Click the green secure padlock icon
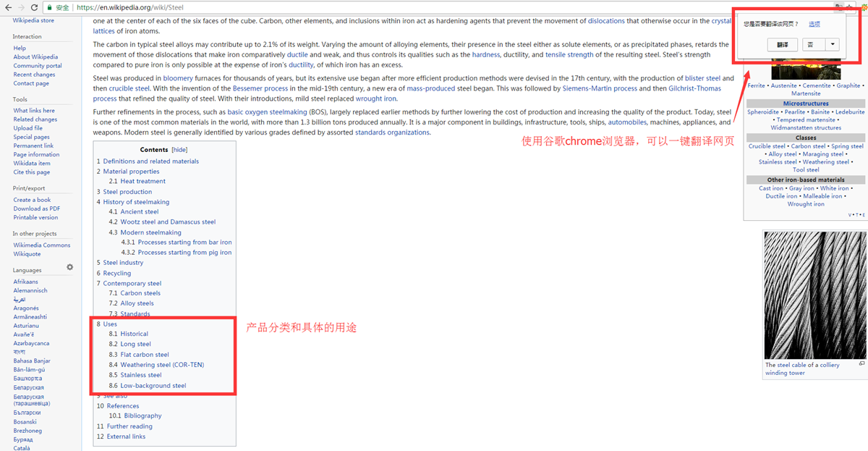This screenshot has width=868, height=451. [48, 7]
